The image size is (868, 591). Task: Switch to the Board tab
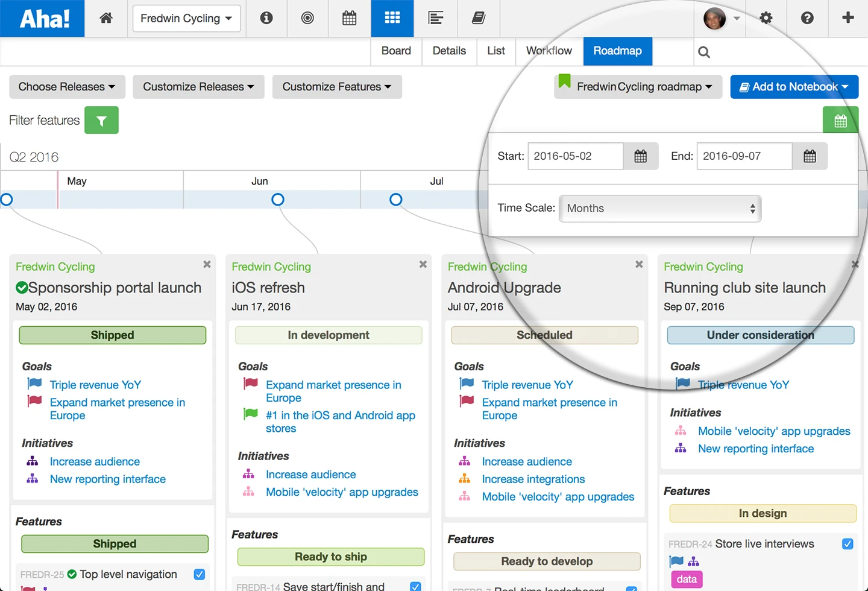click(396, 51)
